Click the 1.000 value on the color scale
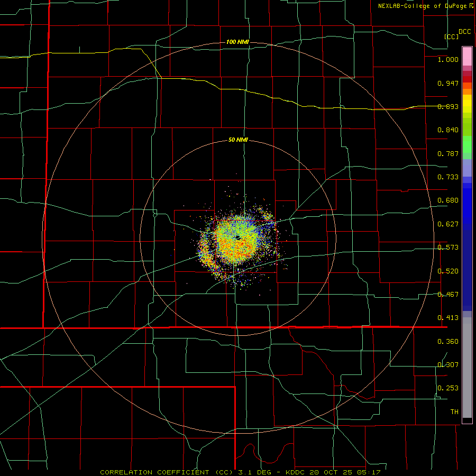476x476 pixels. click(448, 59)
